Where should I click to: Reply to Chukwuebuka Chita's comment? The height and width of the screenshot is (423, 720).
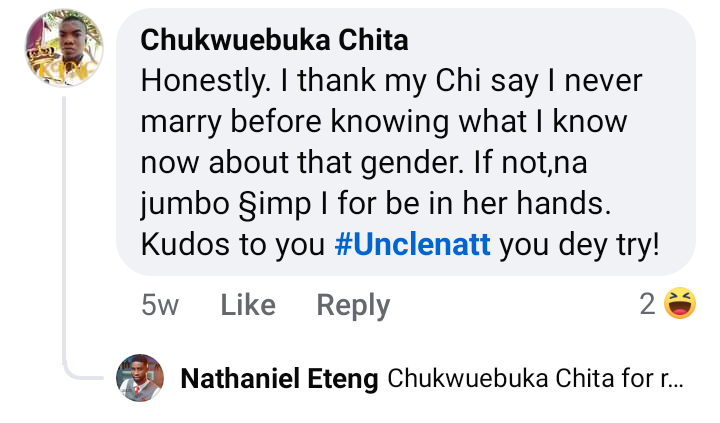tap(352, 305)
